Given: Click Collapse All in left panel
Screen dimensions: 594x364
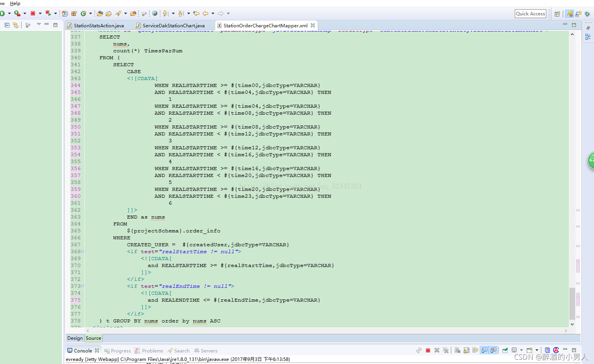Looking at the screenshot, I should pos(7,25).
